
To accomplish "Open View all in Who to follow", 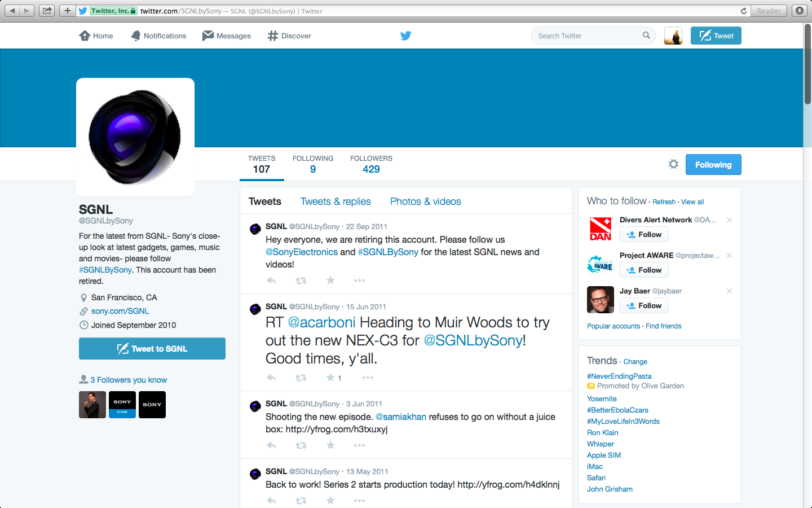I will pos(692,202).
